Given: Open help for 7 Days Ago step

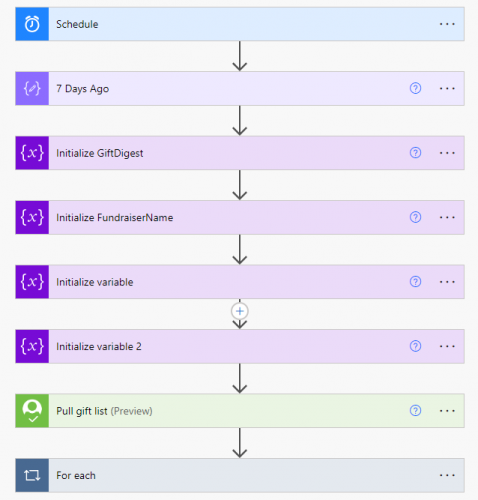Looking at the screenshot, I should point(415,88).
